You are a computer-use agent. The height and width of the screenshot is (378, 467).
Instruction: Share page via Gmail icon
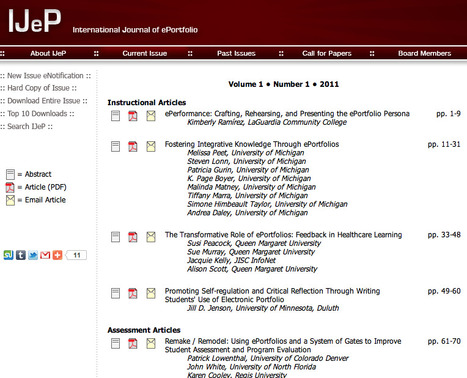coord(45,255)
